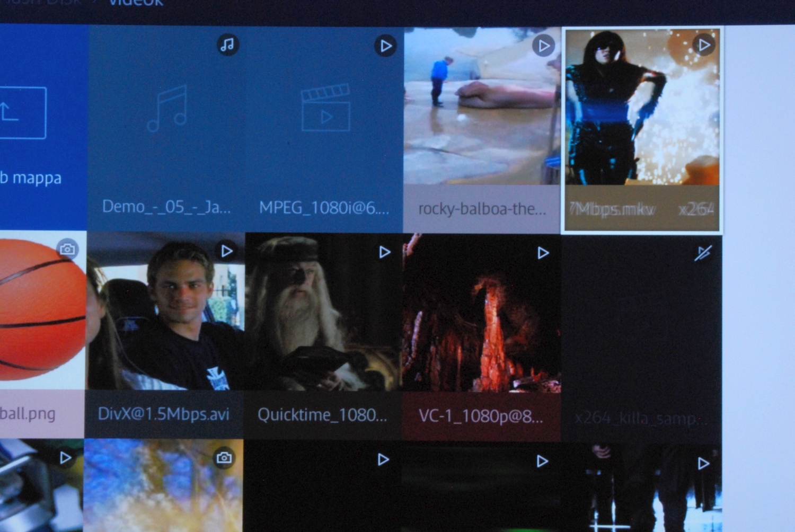795x532 pixels.
Task: Click play badge on VC-1_1080p tile
Action: (x=542, y=253)
